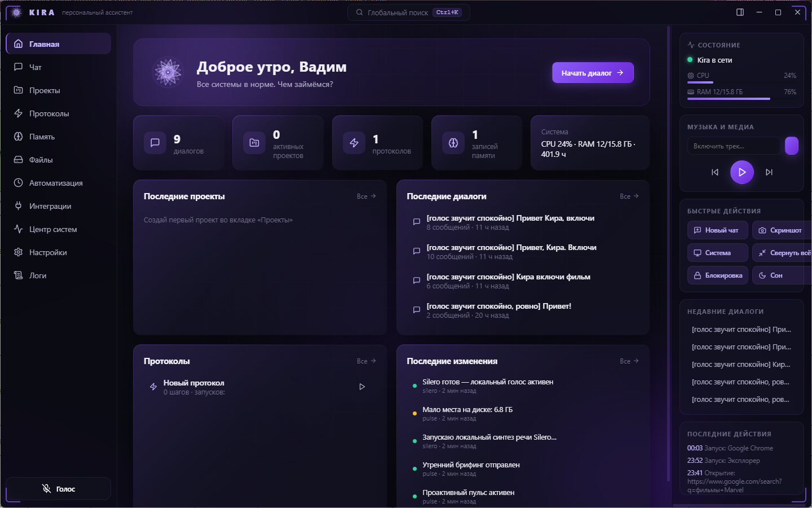Open Протоколы in the sidebar
Screen dimensions: 812x508
tap(59, 113)
